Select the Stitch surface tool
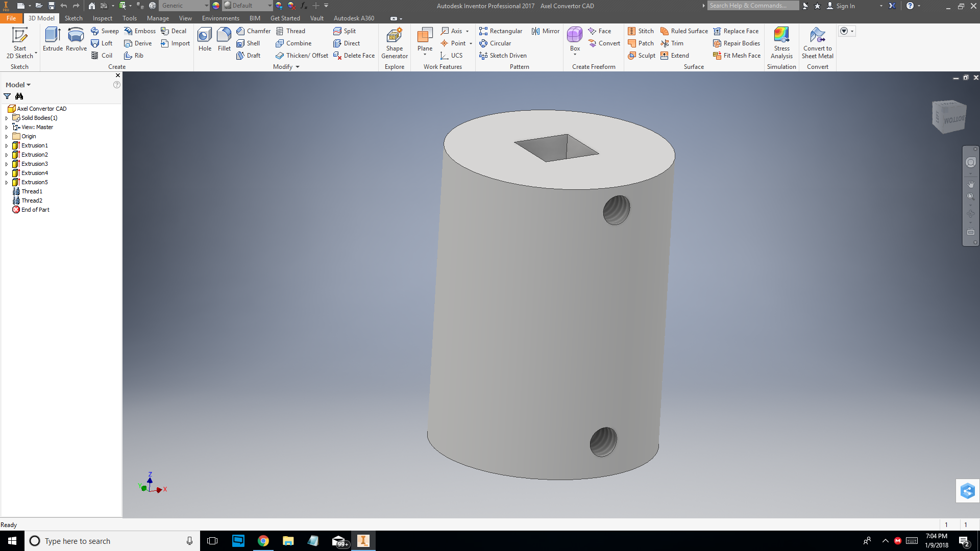The image size is (980, 551). (x=641, y=31)
